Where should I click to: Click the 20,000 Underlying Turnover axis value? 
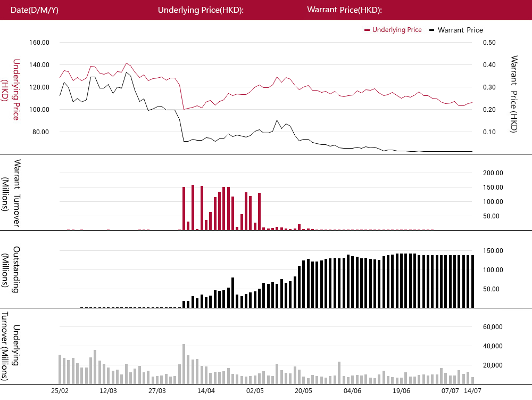click(x=493, y=365)
